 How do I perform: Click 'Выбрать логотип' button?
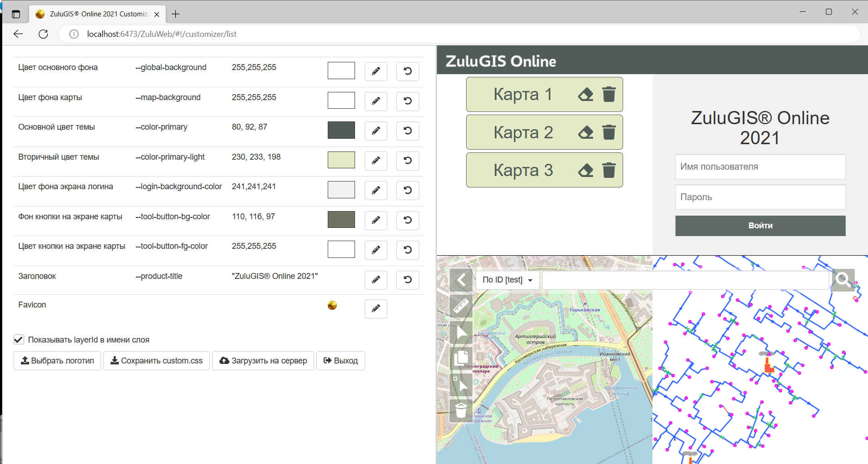point(57,361)
